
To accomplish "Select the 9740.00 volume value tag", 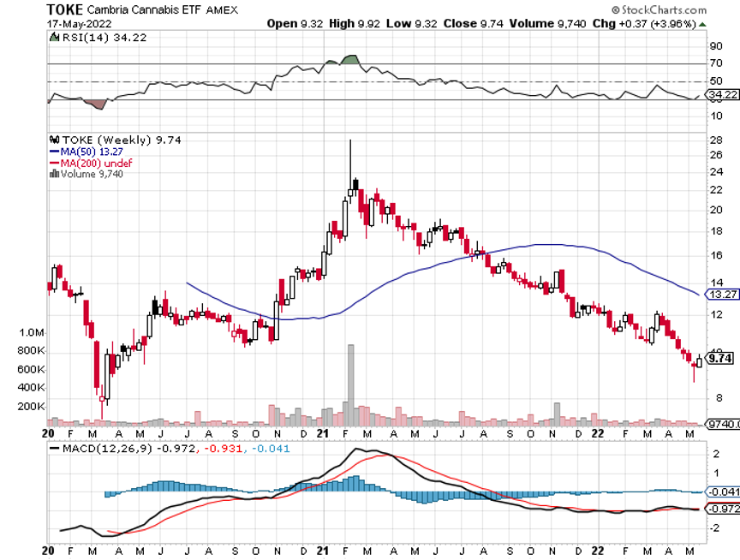I will click(719, 423).
